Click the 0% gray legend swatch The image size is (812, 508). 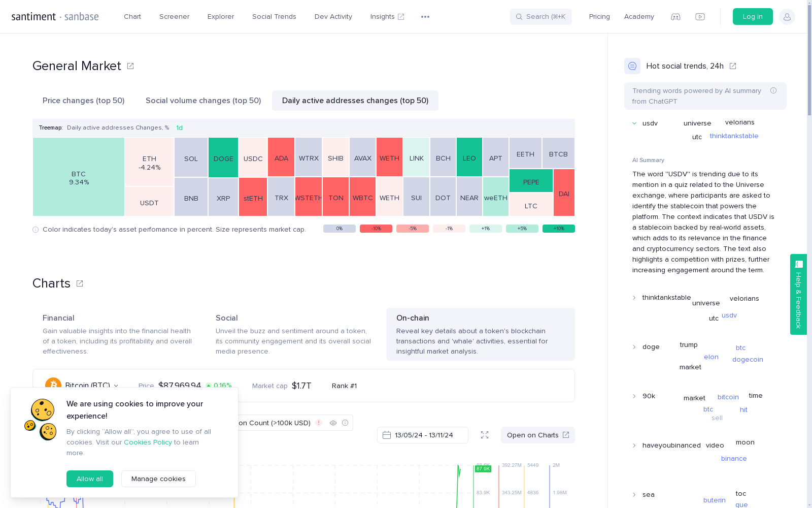[340, 229]
